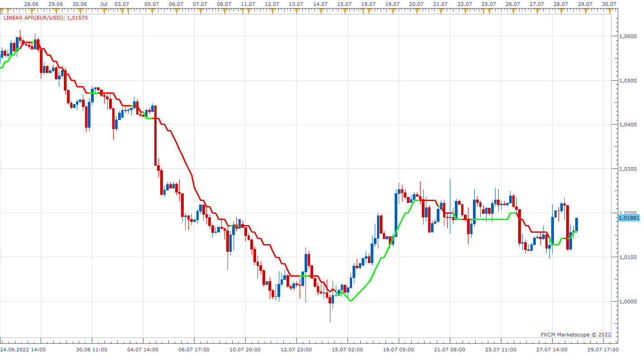This screenshot has height=355, width=644.
Task: Select the orange marker under 07.07
Action: [200, 10]
